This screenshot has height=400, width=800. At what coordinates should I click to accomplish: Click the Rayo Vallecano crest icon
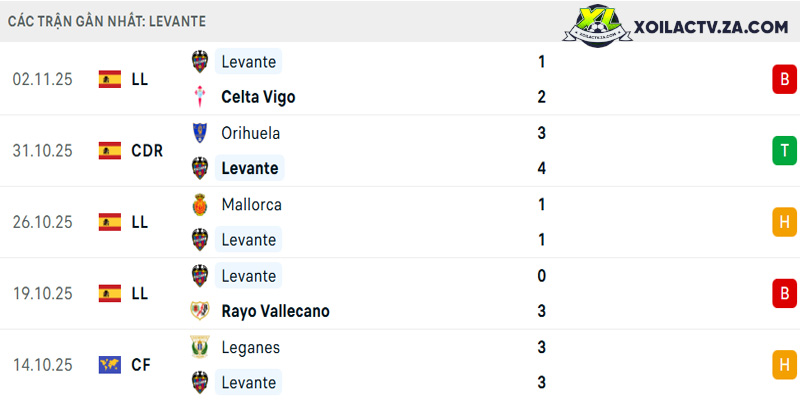tap(199, 311)
